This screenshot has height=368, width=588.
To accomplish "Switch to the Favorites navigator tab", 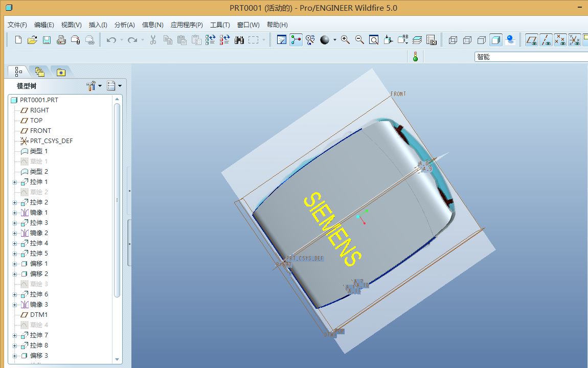I will (x=61, y=72).
